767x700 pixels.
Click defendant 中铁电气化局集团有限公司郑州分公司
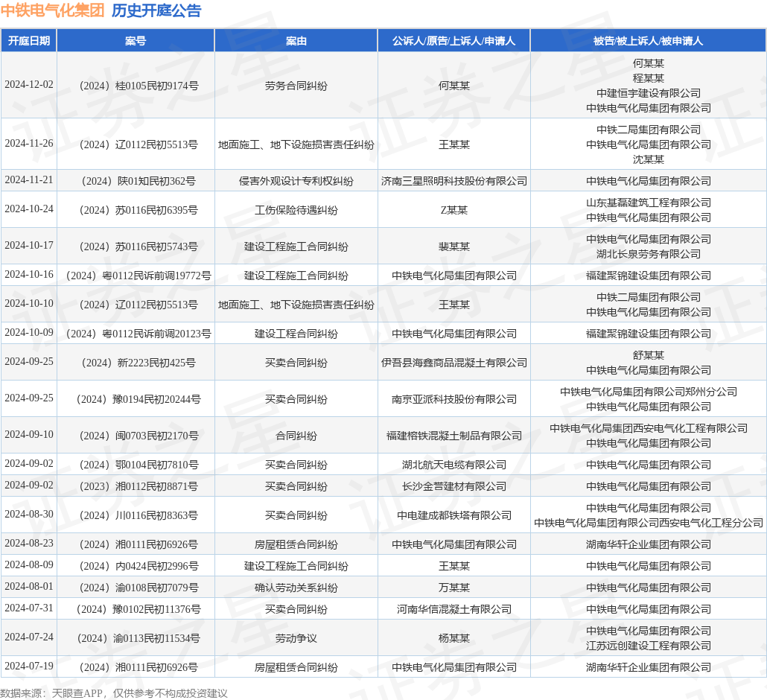click(648, 392)
